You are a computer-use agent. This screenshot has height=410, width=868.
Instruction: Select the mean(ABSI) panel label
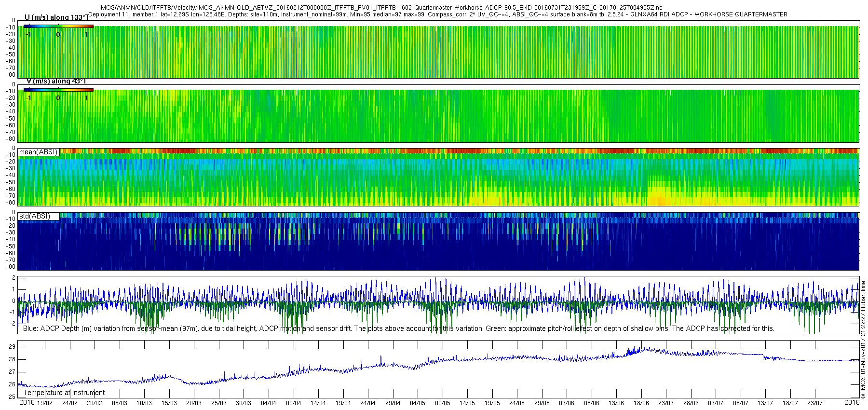click(39, 152)
